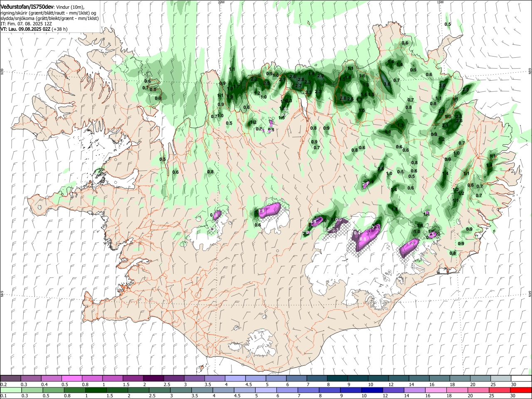
Task: Click the 'IT: Fim. 07. 08. 2025 12Z' line
Action: [26, 24]
